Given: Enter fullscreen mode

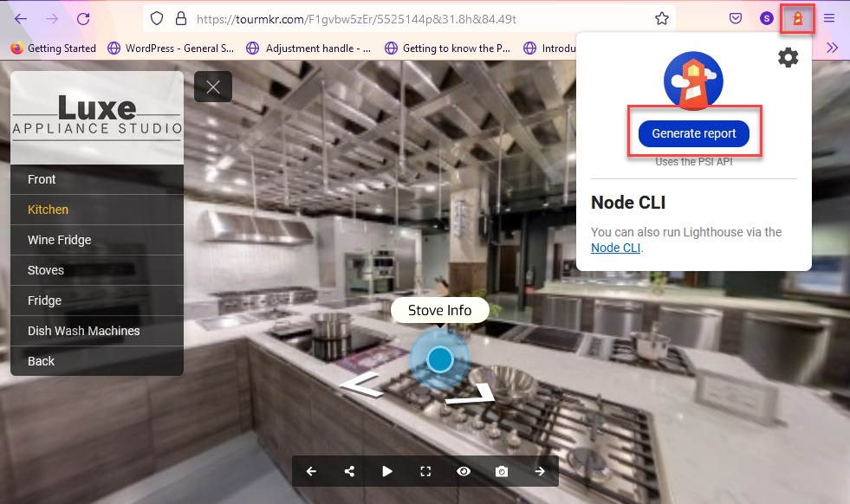Looking at the screenshot, I should (x=425, y=471).
